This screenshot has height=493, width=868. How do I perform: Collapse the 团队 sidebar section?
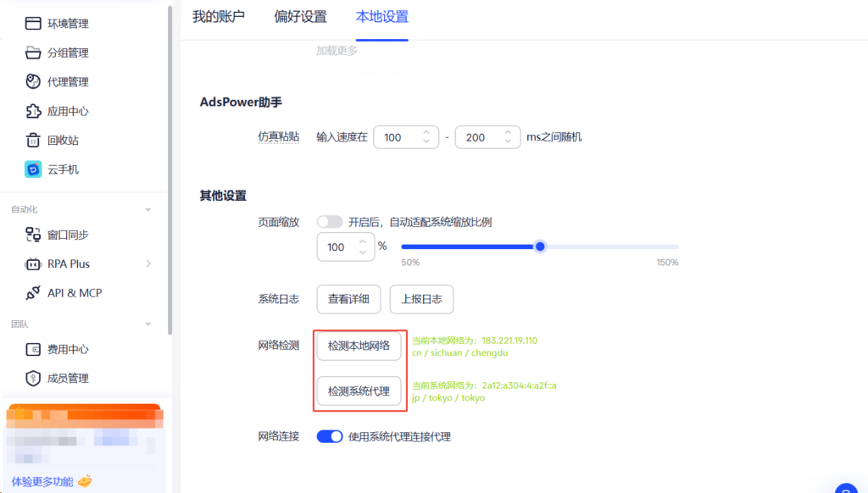[147, 324]
